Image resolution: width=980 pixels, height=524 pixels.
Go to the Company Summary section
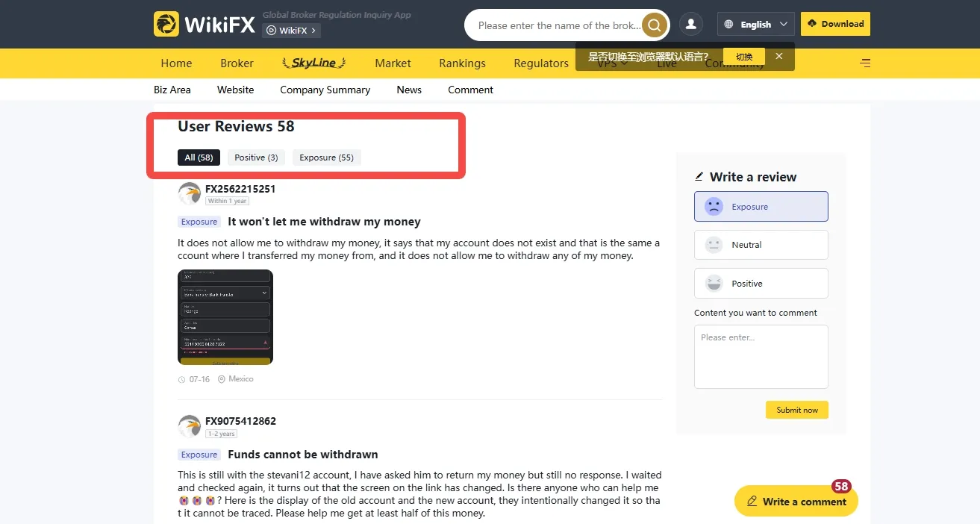tap(325, 90)
